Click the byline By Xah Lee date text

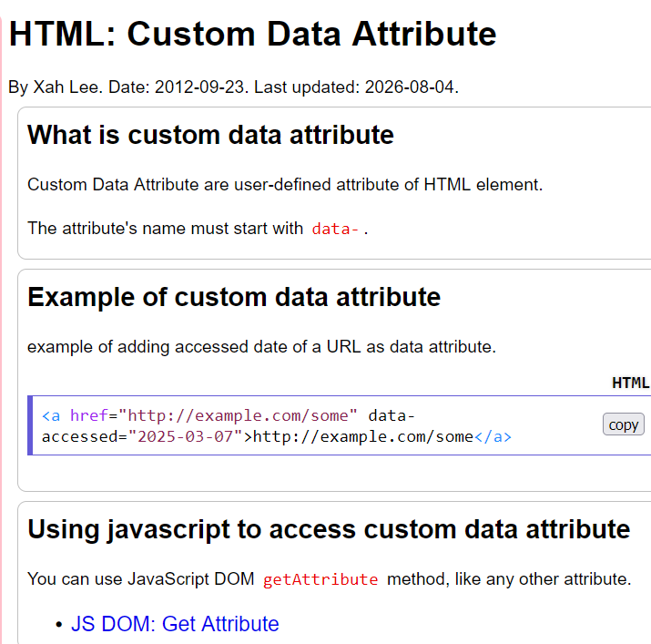(x=233, y=87)
